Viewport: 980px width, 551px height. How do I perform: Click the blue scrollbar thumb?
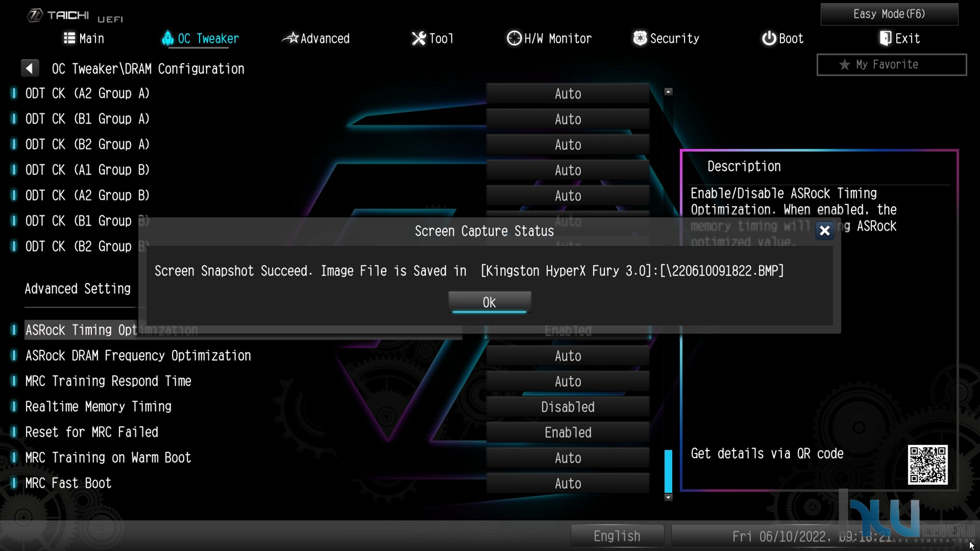(668, 471)
